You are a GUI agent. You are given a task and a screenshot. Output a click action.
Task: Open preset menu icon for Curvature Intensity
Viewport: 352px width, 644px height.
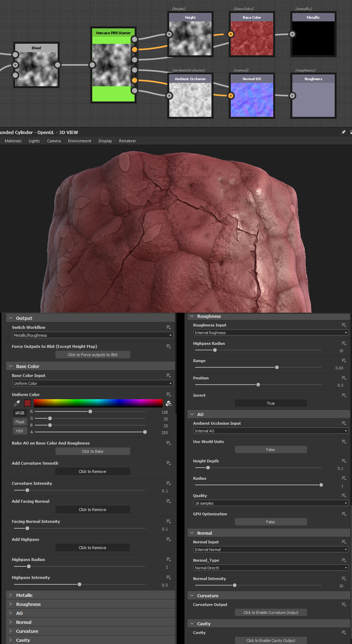click(168, 483)
